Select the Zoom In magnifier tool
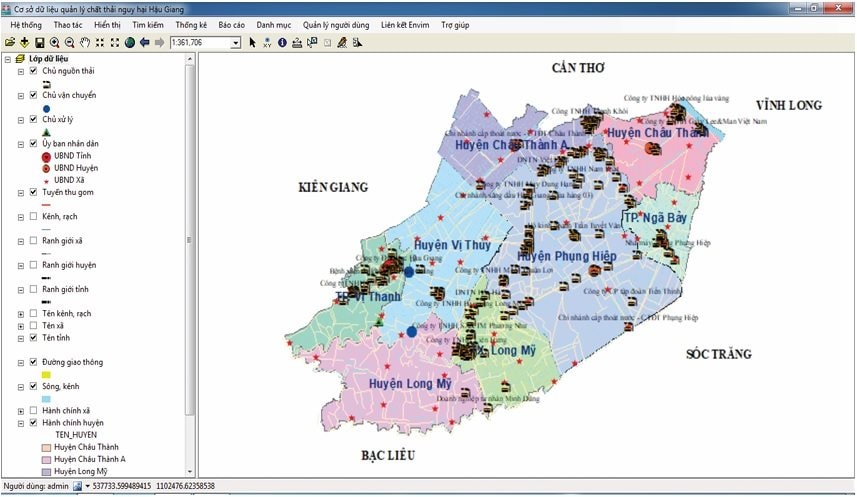 [x=54, y=43]
